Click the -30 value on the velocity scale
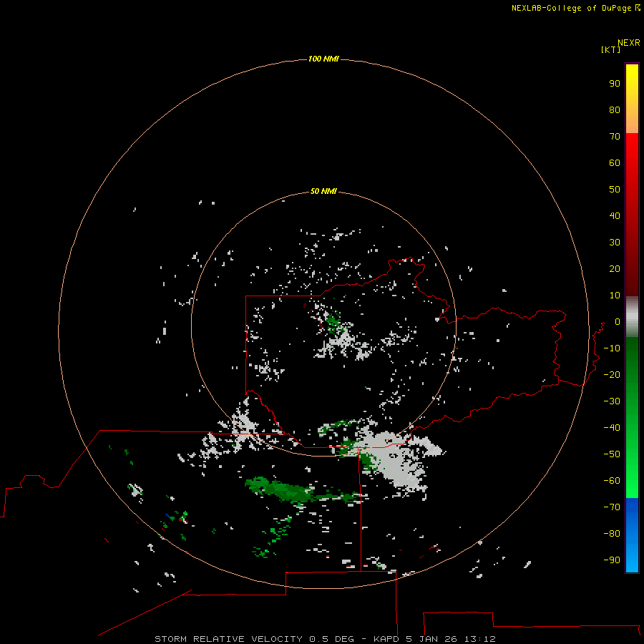This screenshot has width=644, height=644. pyautogui.click(x=612, y=401)
